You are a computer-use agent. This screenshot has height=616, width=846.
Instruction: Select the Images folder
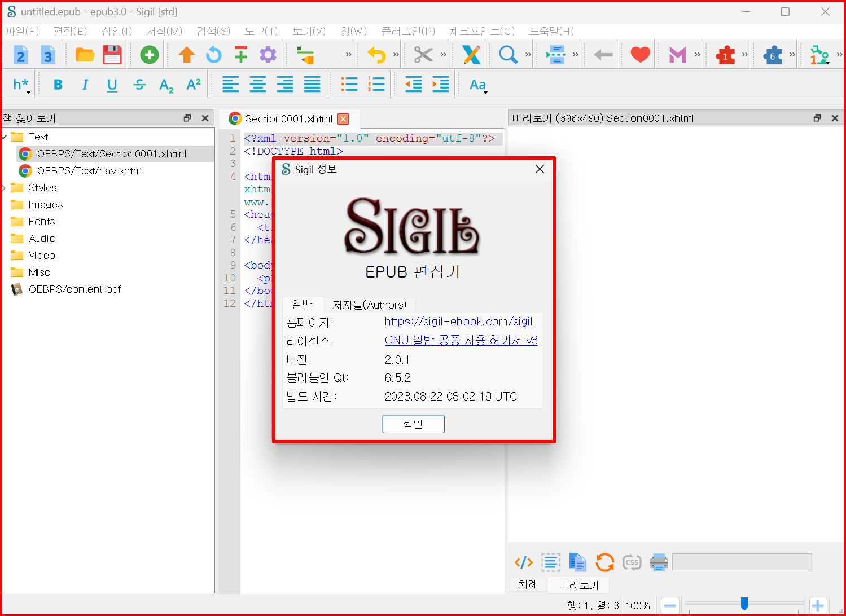click(x=46, y=205)
